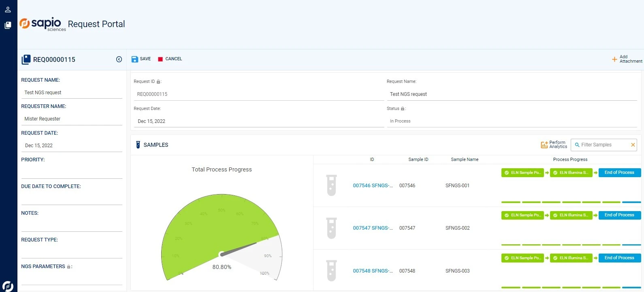Click the locked Status field In Process

512,121
